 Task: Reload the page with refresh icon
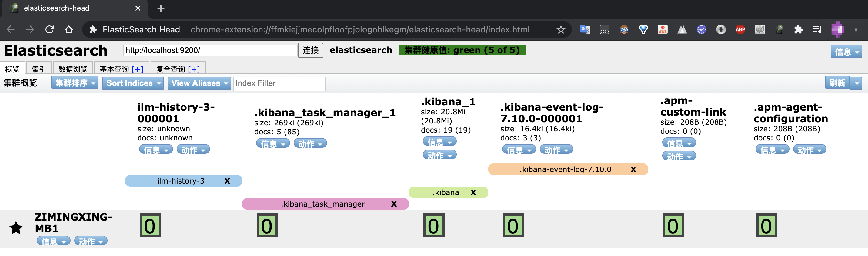pos(49,29)
